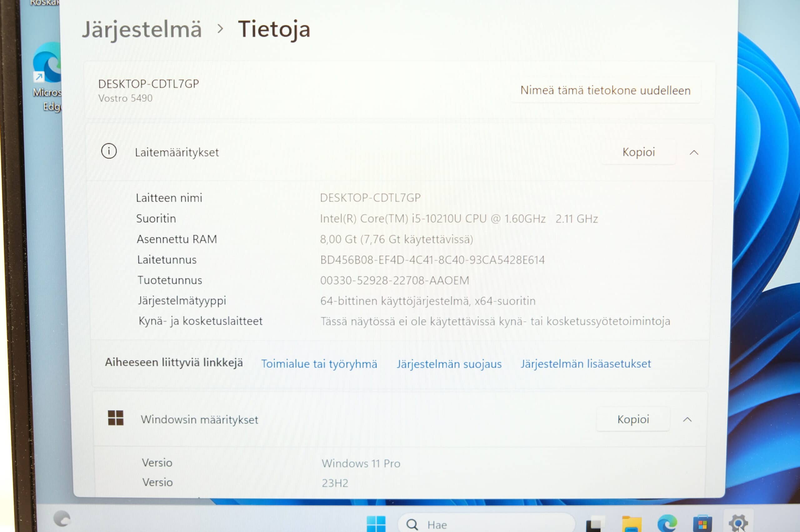Click the Asennettu RAM label
The image size is (800, 532).
177,239
